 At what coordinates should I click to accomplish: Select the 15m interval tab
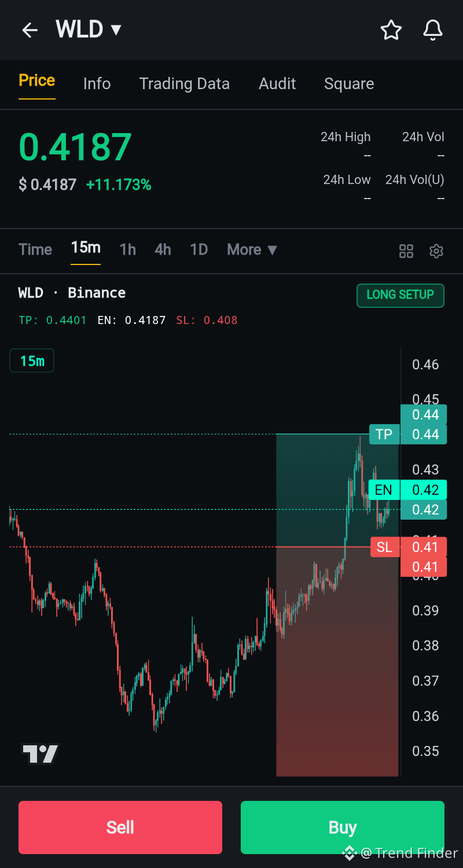click(x=86, y=248)
